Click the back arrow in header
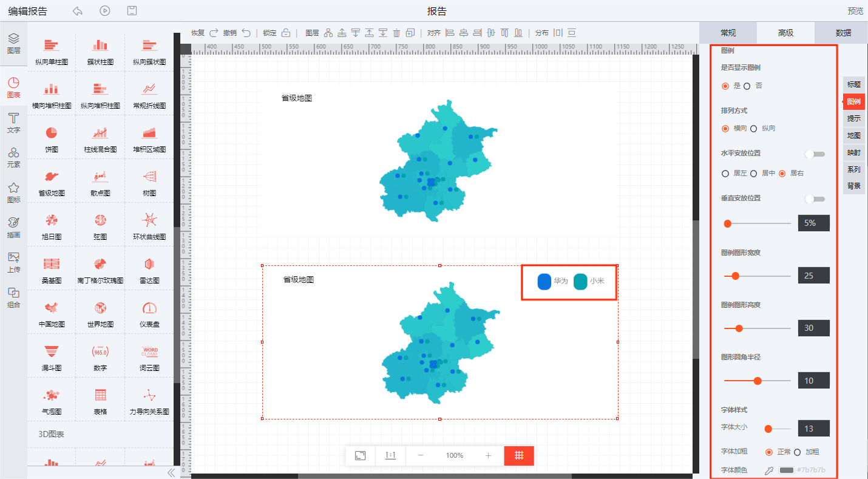This screenshot has width=868, height=479. [x=77, y=11]
